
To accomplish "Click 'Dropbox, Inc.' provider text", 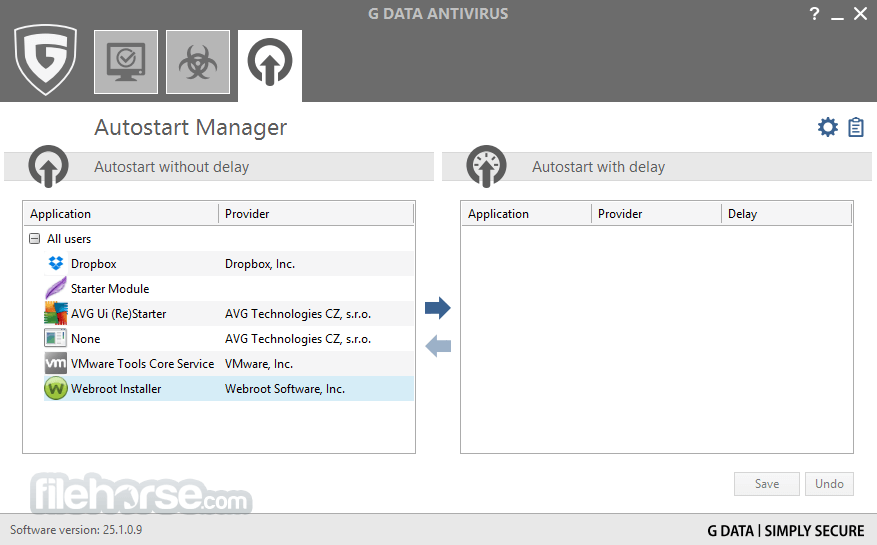I will (x=260, y=264).
